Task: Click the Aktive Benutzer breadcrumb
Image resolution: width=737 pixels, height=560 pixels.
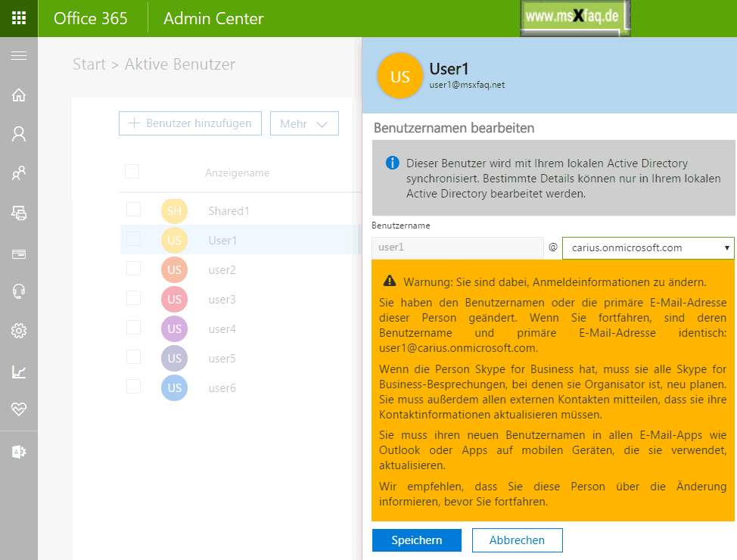Action: click(x=180, y=64)
